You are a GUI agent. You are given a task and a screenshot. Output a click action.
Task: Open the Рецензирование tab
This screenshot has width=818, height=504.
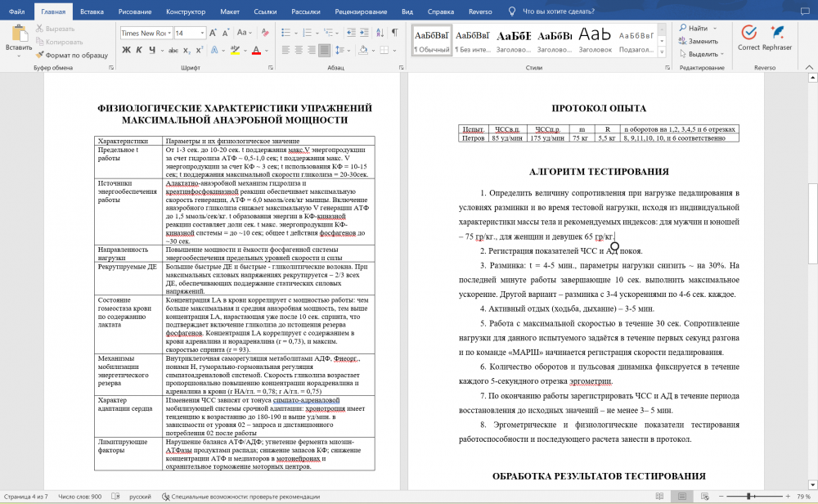tap(361, 11)
